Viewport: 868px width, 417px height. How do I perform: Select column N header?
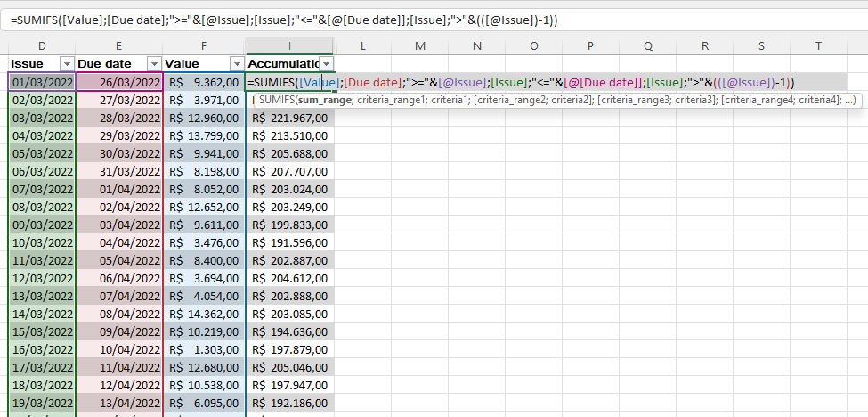[476, 46]
